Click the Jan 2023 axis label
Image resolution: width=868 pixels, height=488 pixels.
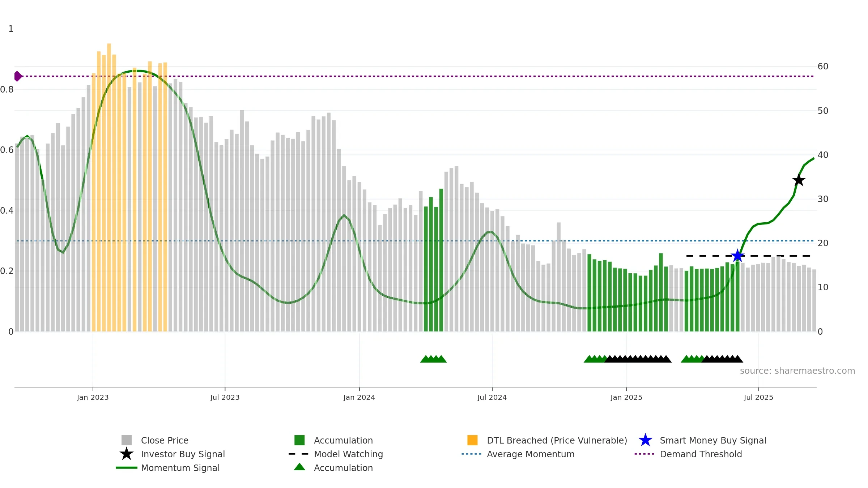[x=93, y=397]
